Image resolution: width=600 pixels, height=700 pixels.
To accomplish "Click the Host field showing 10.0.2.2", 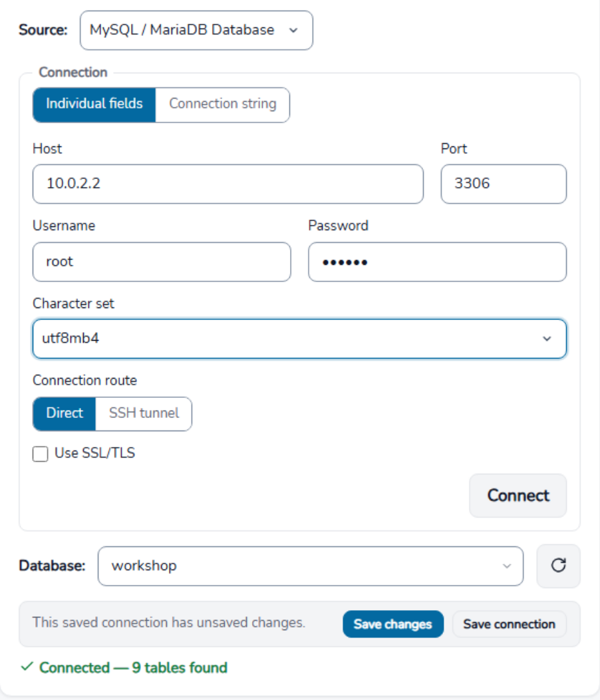I will (228, 184).
